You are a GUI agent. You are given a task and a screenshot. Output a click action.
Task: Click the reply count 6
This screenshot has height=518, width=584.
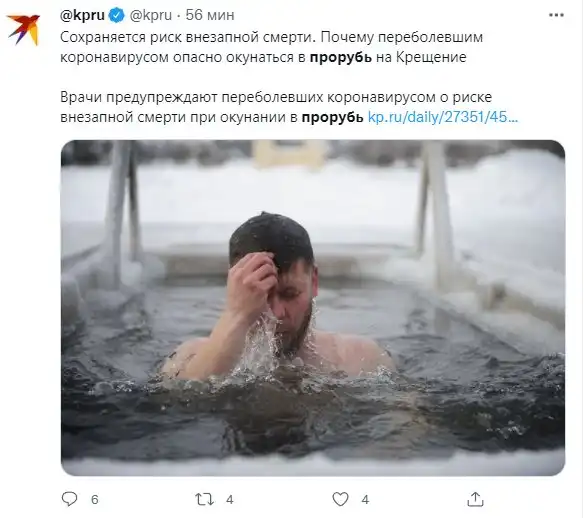click(95, 499)
